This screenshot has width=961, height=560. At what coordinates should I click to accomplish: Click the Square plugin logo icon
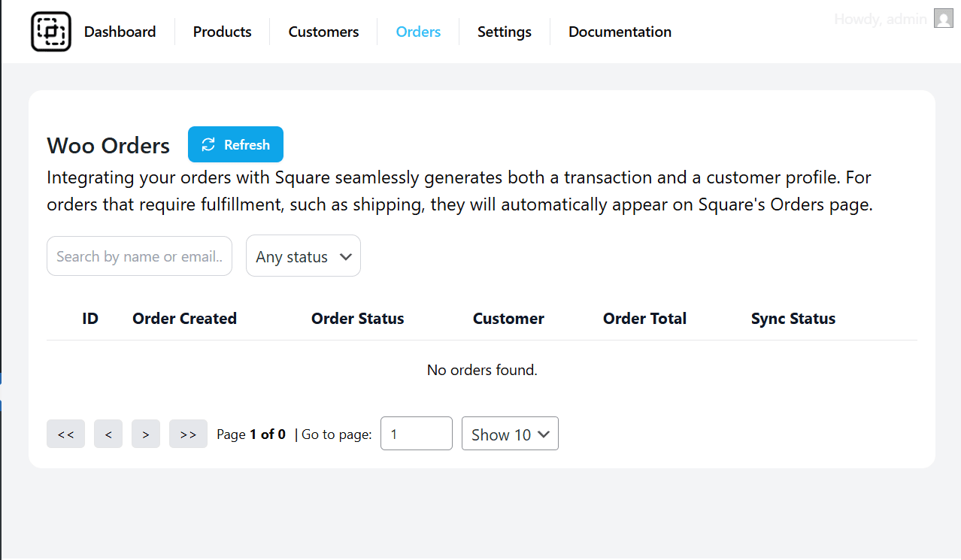click(x=51, y=32)
